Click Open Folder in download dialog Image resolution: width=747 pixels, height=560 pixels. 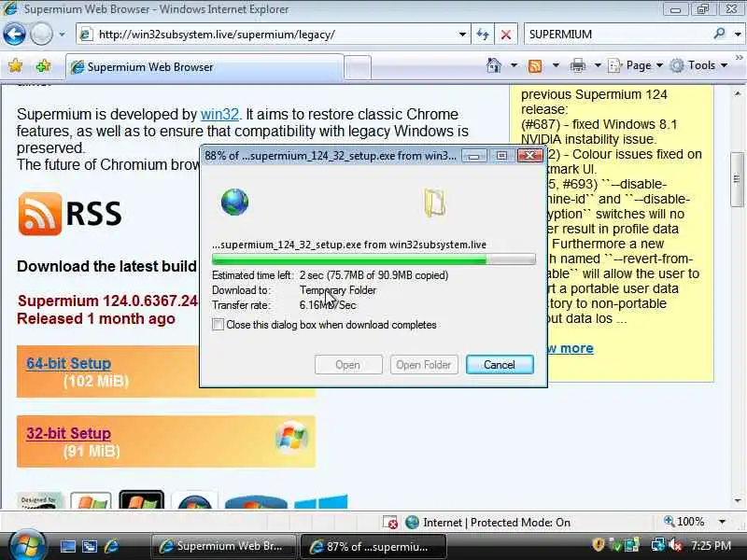coord(424,365)
